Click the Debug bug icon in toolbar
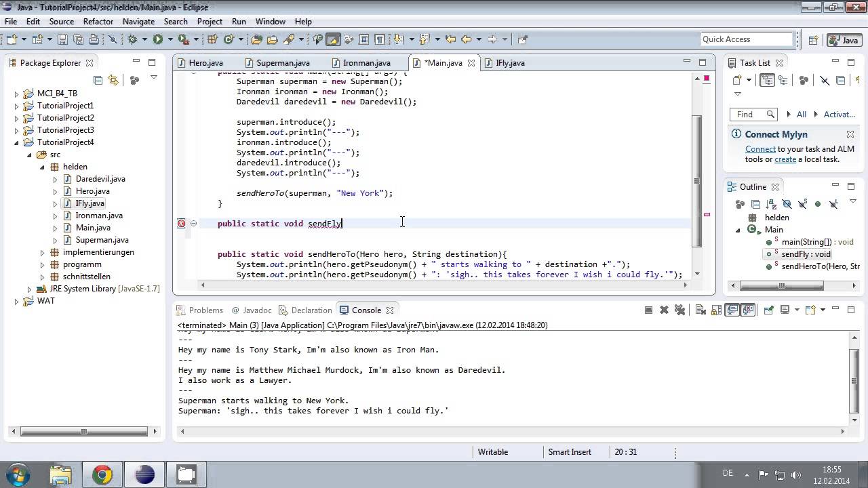This screenshot has height=488, width=868. tap(132, 39)
